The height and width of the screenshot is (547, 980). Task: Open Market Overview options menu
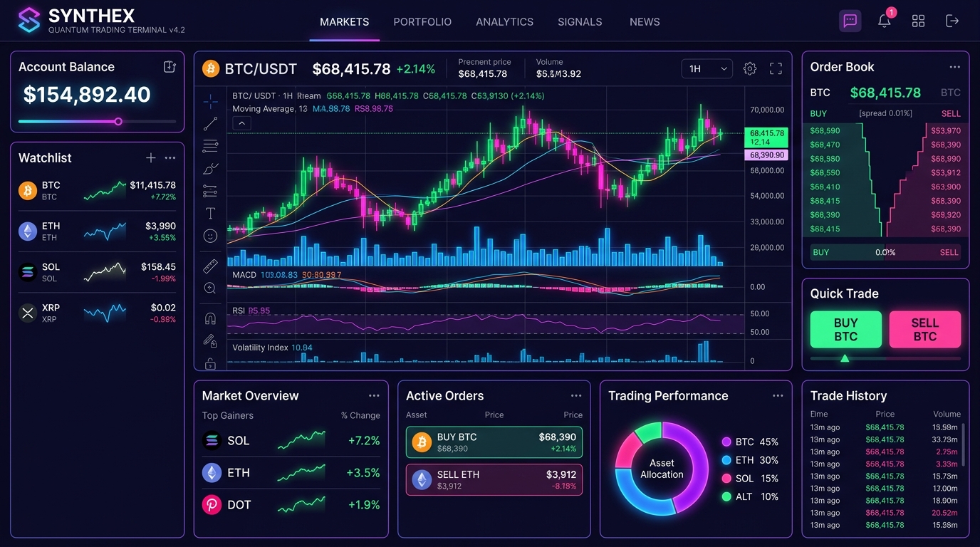click(x=374, y=396)
